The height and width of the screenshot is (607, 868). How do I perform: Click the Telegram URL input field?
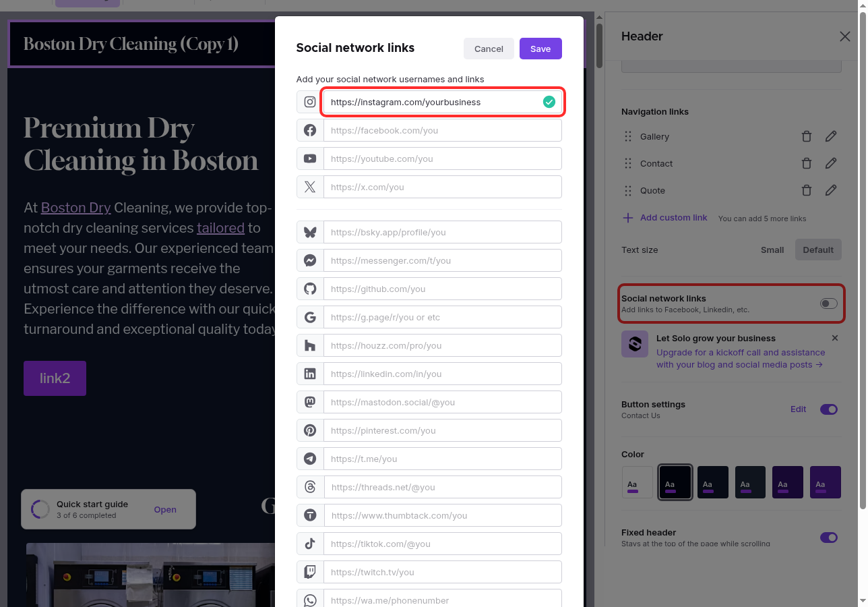point(442,459)
